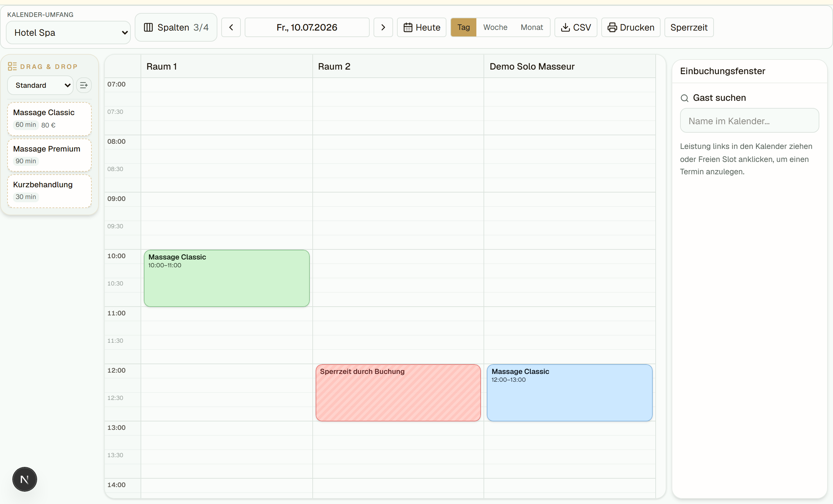Click the 90 min badge on Massage Premium
Image resolution: width=833 pixels, height=504 pixels.
pos(26,161)
